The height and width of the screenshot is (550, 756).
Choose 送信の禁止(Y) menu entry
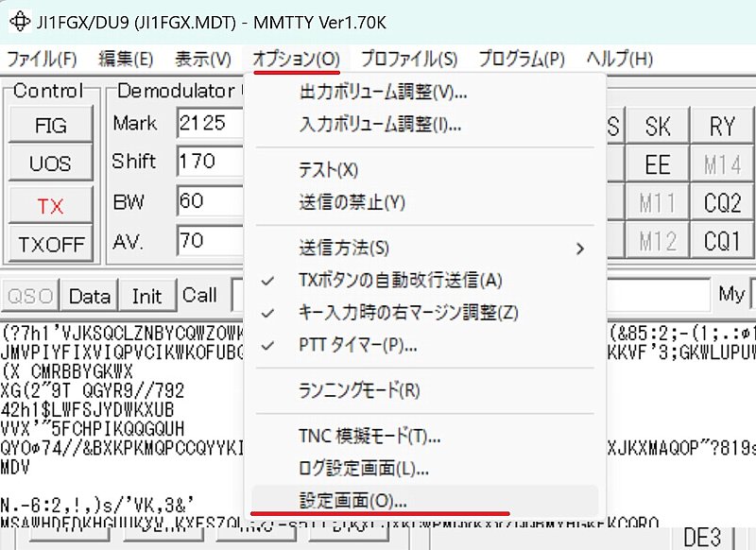point(424,202)
